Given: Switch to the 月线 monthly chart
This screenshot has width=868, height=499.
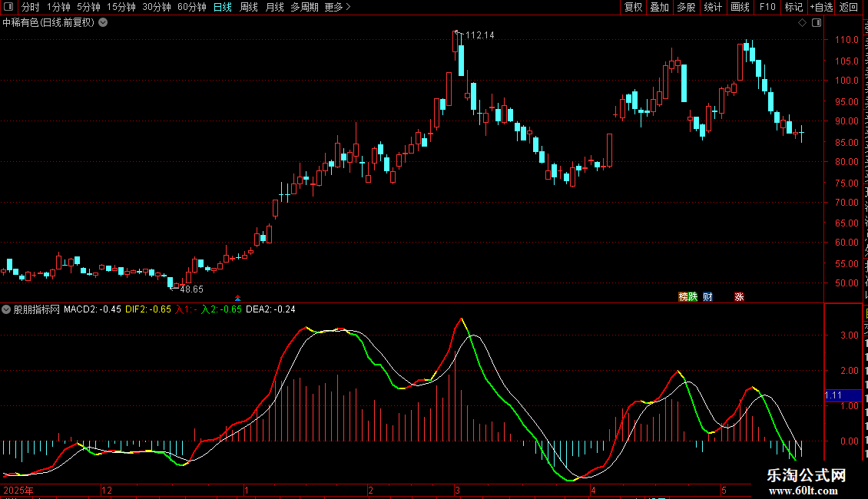Looking at the screenshot, I should [x=274, y=7].
